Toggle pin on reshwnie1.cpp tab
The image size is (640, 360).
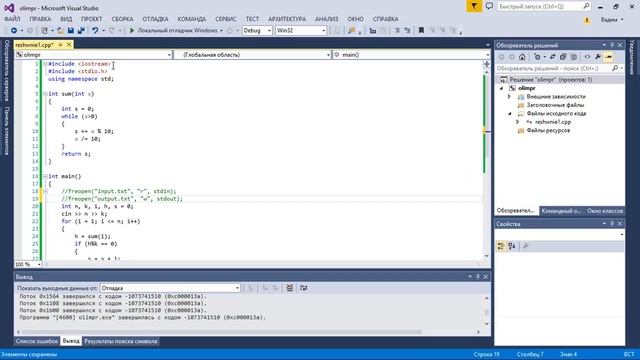click(60, 45)
